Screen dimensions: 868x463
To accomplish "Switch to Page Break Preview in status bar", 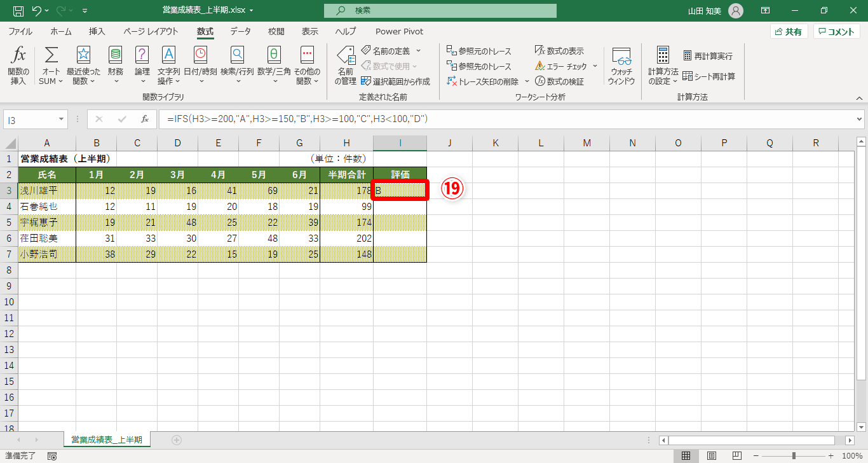I will coord(737,456).
